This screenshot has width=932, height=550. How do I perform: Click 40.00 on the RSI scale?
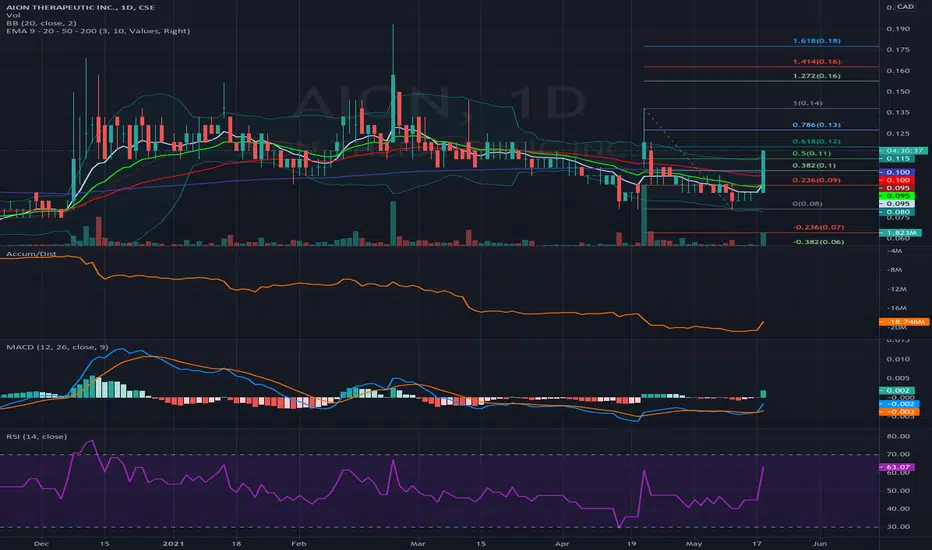898,508
